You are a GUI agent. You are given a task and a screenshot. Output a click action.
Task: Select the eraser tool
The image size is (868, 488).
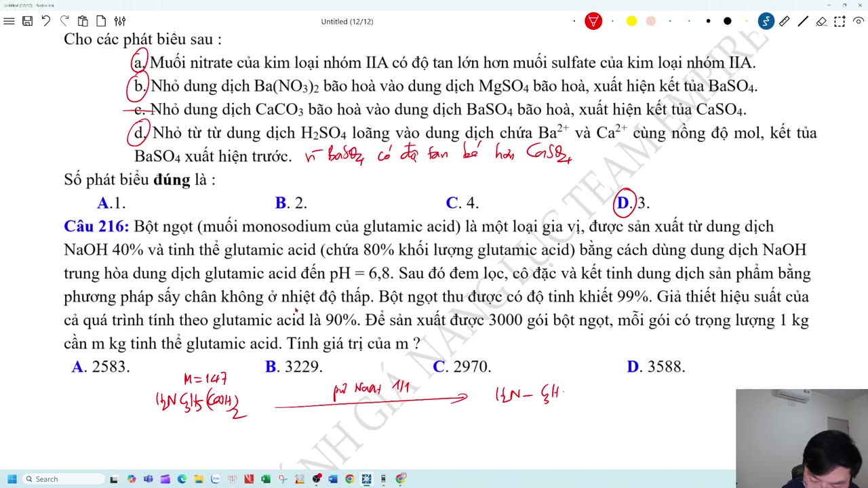click(821, 21)
